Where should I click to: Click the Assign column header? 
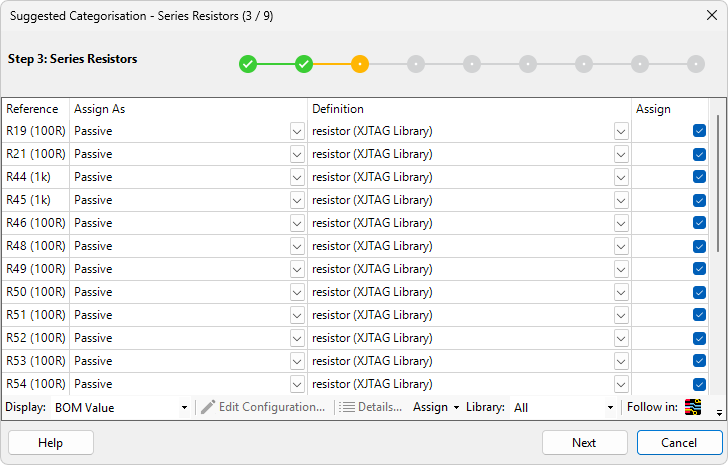pos(670,109)
